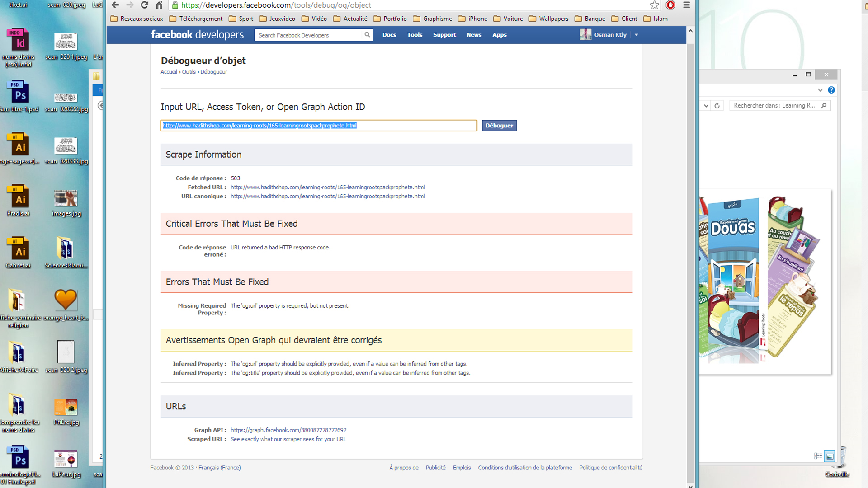Screen dimensions: 868x488
Task: Click the Déboguer button
Action: (x=499, y=126)
